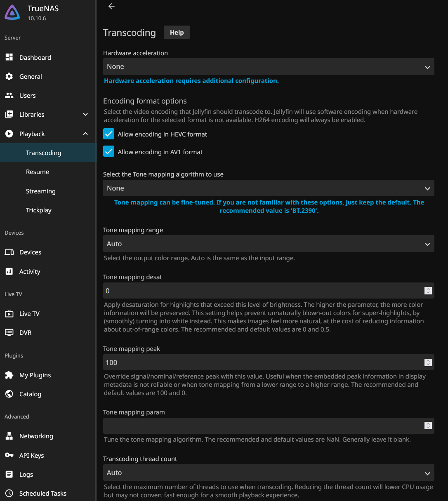Open Transcoding thread count dropdown

point(268,473)
